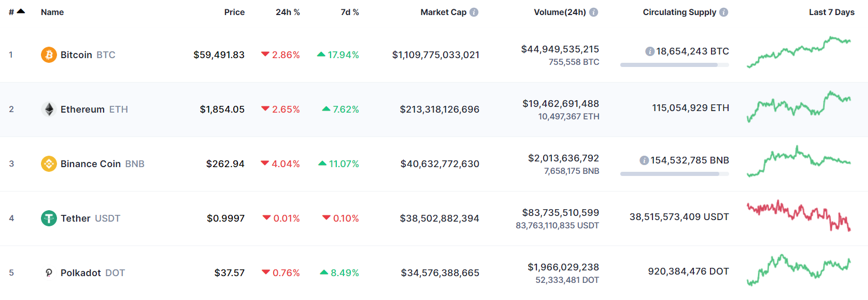Click Tether market cap $38,502,882,394
This screenshot has height=300, width=868.
[439, 218]
